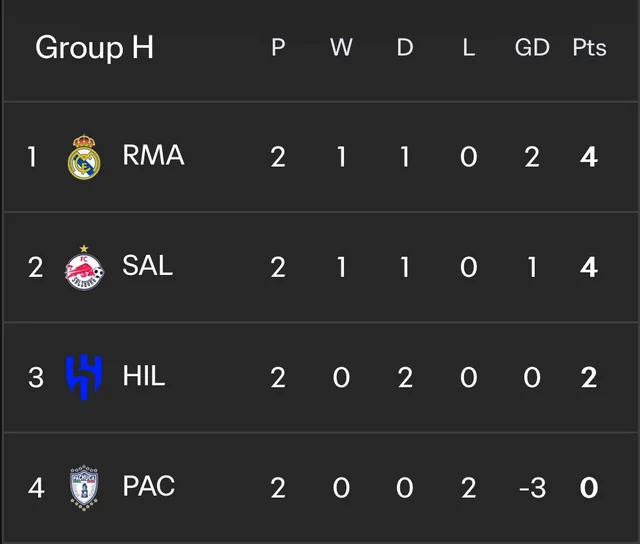640x544 pixels.
Task: Sort by the GD column header
Action: pyautogui.click(x=532, y=47)
